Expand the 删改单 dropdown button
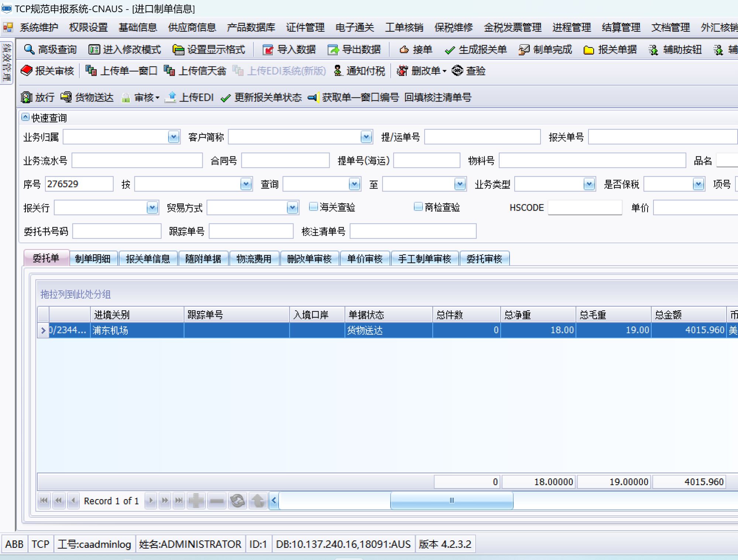The width and height of the screenshot is (738, 560). 444,71
